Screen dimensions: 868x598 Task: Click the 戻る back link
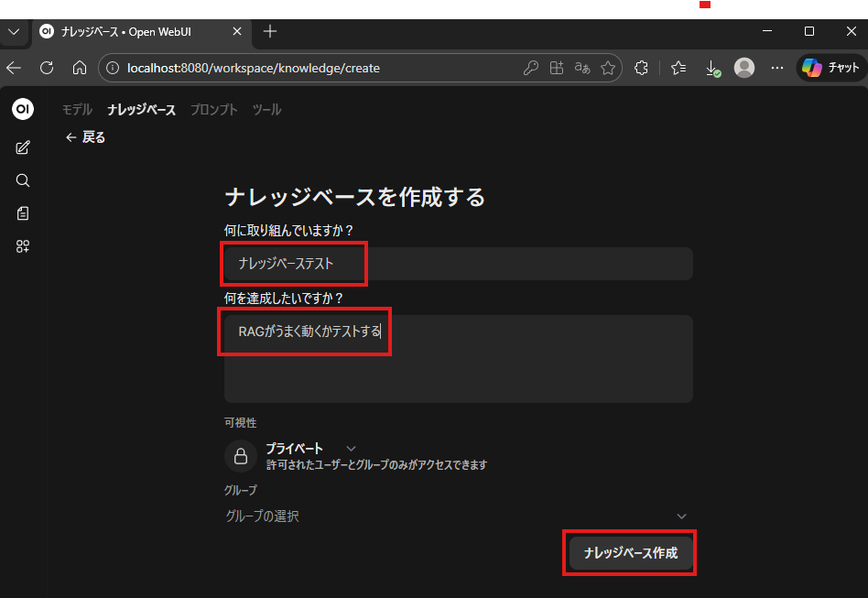pyautogui.click(x=86, y=137)
